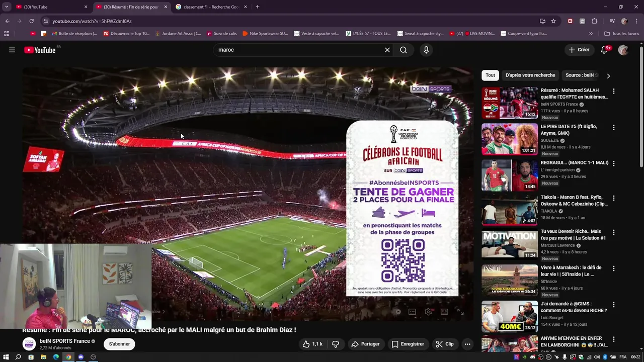
Task: Close the 'classement f1' tab
Action: pos(246,7)
